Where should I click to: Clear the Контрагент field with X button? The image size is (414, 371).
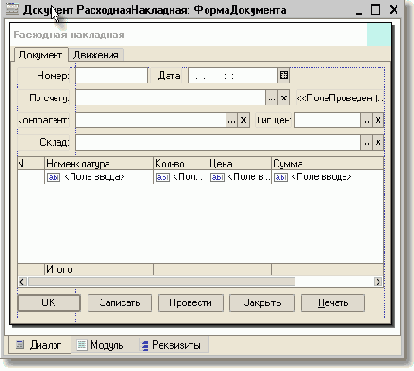(x=243, y=120)
